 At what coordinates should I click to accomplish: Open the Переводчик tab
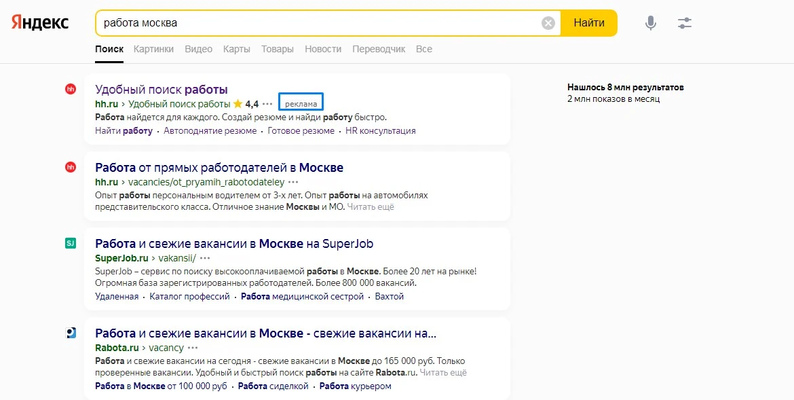pos(379,49)
